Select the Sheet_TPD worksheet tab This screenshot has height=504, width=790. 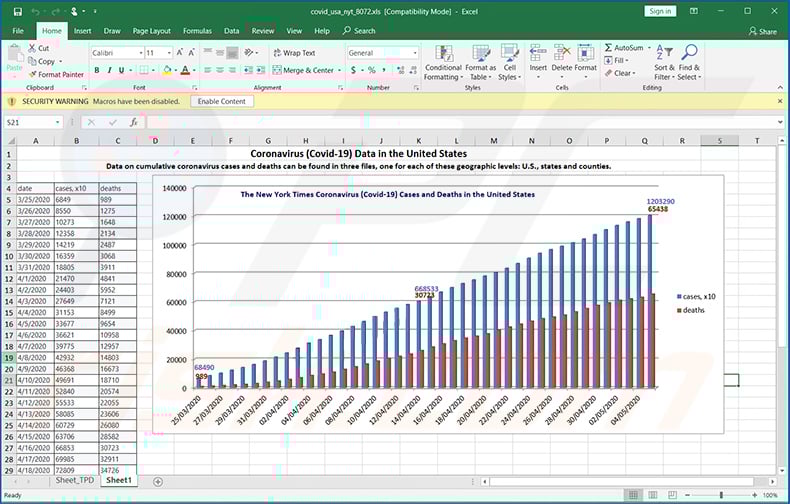coord(75,480)
